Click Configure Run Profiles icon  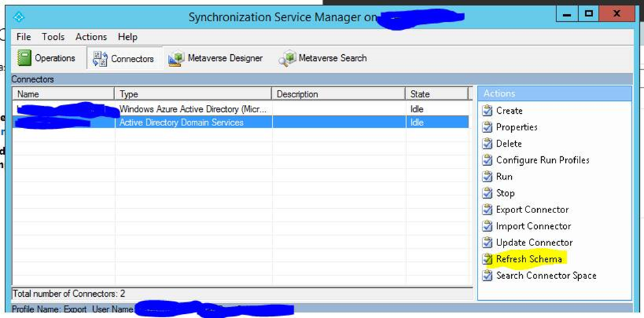point(487,160)
